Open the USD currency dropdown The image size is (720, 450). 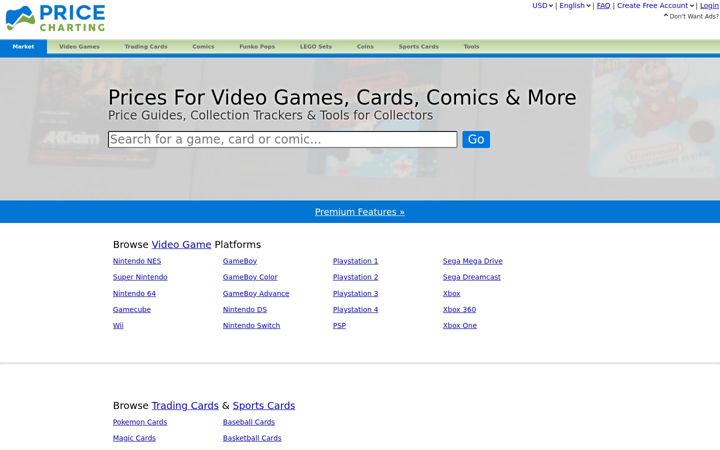click(x=542, y=6)
